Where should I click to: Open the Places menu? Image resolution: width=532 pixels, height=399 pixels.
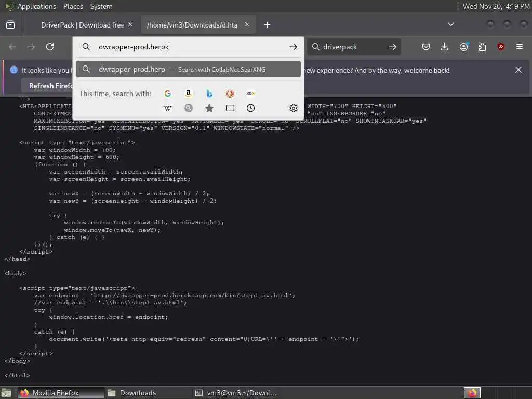[73, 6]
